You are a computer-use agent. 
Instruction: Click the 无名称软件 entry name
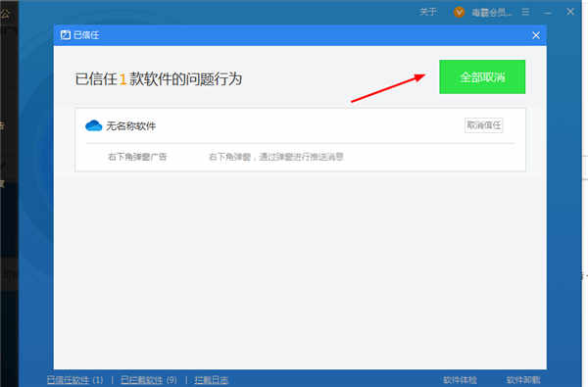[131, 126]
